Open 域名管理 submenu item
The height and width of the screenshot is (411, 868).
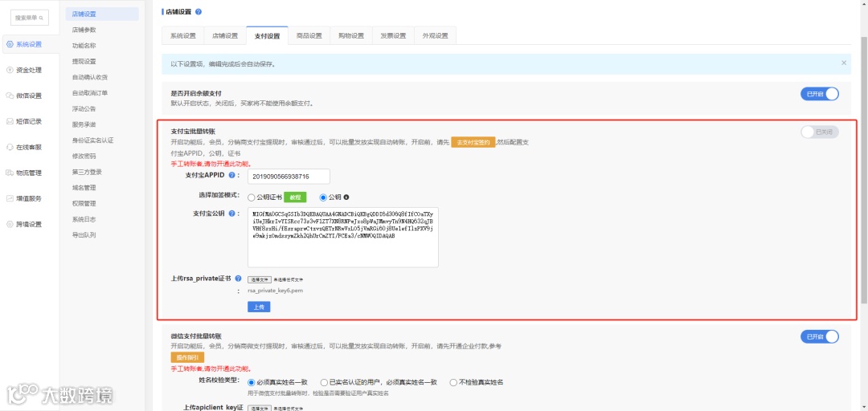[84, 188]
